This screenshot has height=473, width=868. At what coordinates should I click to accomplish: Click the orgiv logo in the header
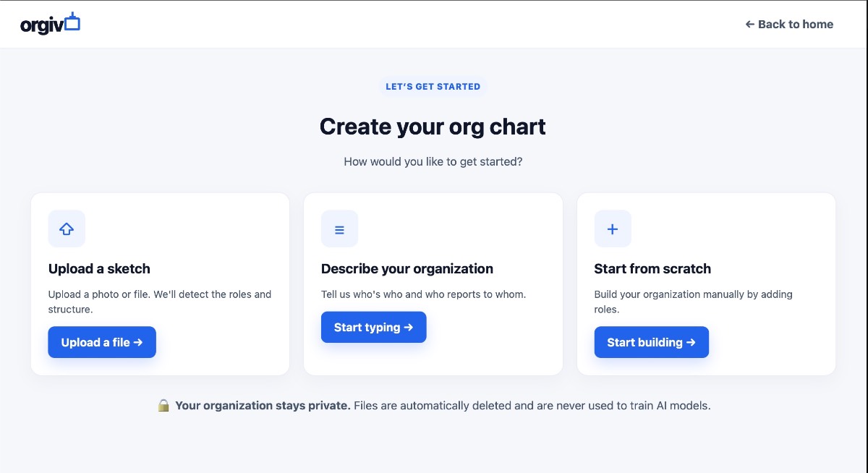click(x=50, y=23)
